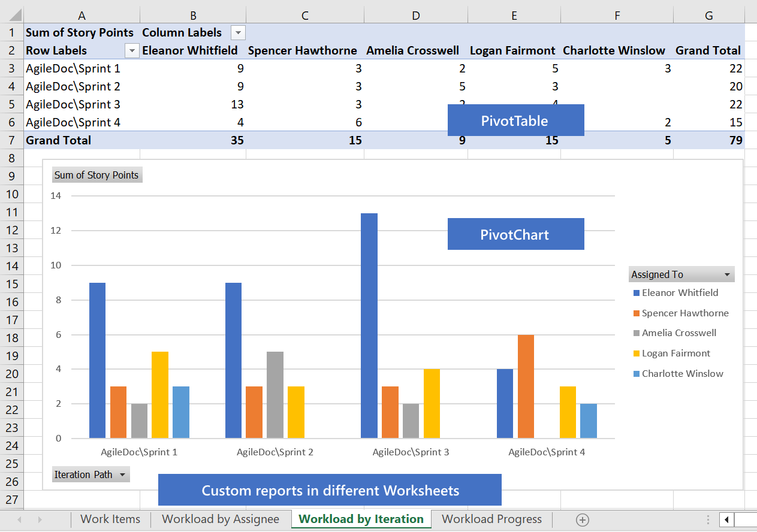Click row number 7 to select the row
Screen dimensions: 757x532
[10, 140]
